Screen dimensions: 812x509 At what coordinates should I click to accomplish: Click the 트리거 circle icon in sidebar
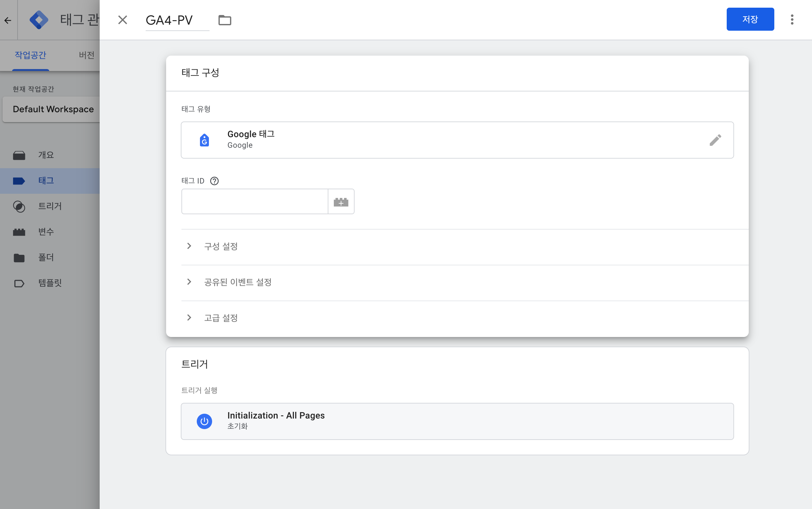coord(19,206)
